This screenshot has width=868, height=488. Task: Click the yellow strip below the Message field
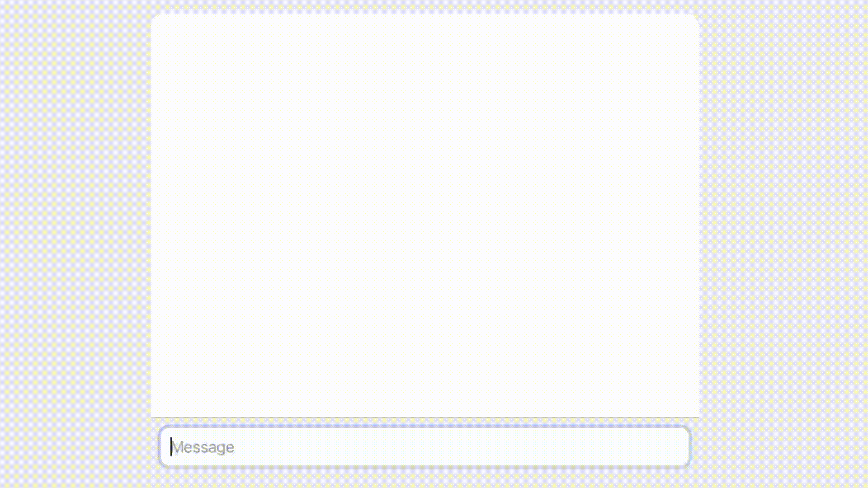point(425,479)
